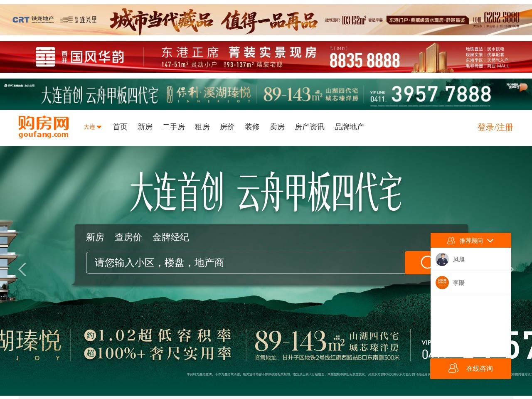Click the search input field for 小区 or 楼盘

[x=245, y=262]
